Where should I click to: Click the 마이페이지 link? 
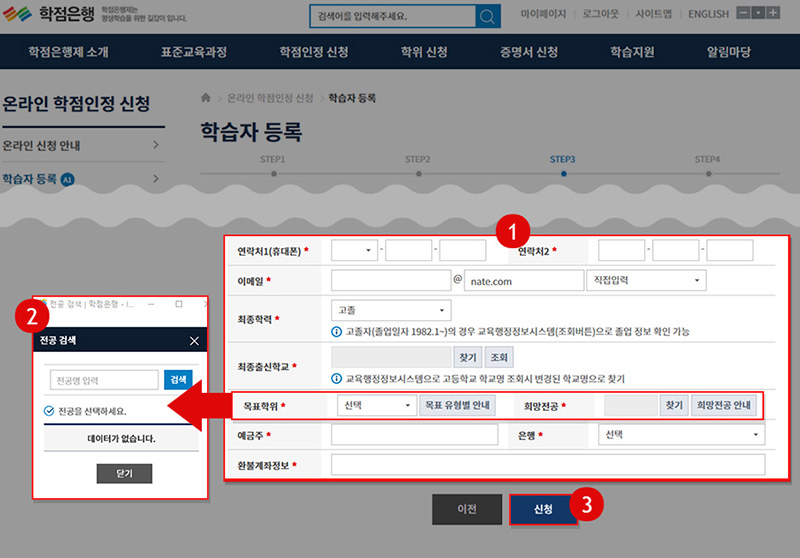coord(543,16)
